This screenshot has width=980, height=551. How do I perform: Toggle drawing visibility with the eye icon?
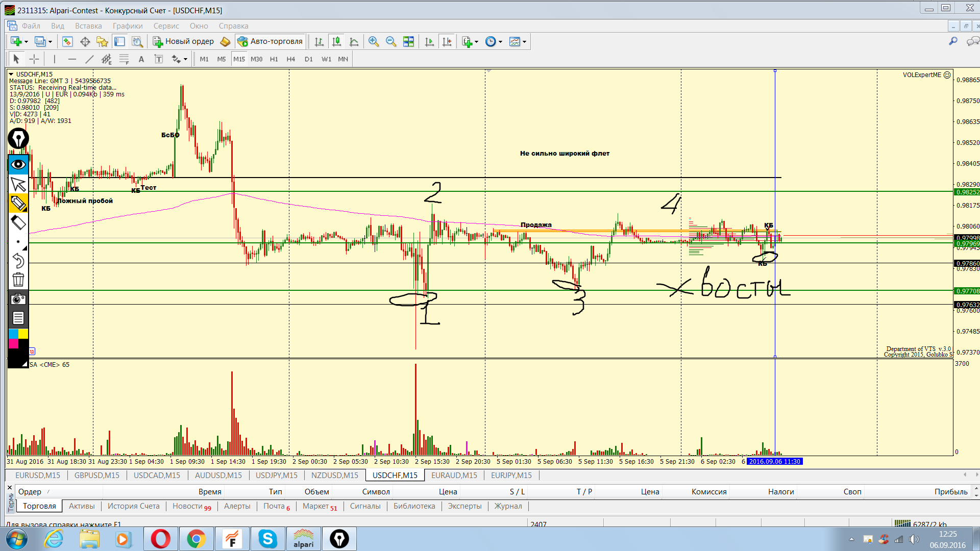[x=18, y=164]
